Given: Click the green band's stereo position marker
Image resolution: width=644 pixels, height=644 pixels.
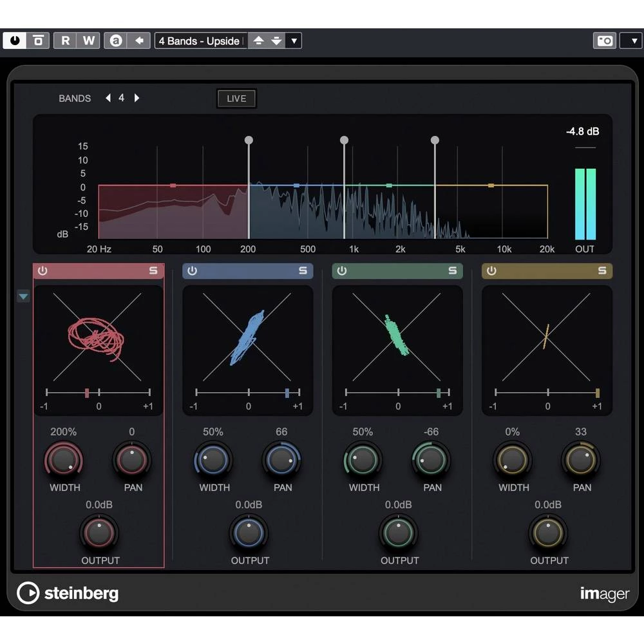Looking at the screenshot, I should [x=439, y=392].
